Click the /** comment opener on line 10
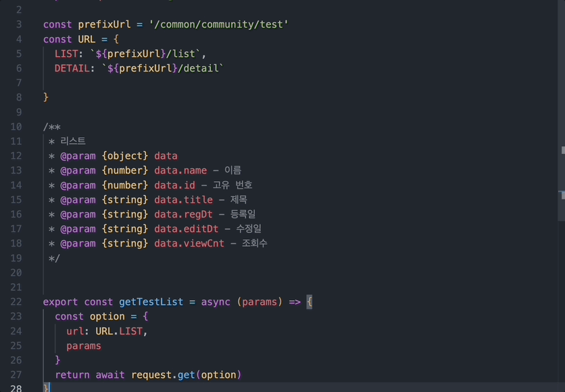 pos(52,127)
